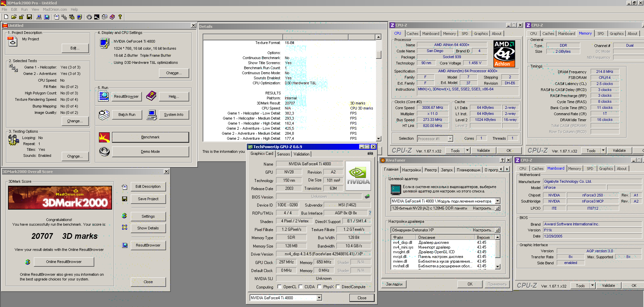Open the CPU-Z Tools dropdown arrow
This screenshot has width=644, height=307.
tap(467, 151)
